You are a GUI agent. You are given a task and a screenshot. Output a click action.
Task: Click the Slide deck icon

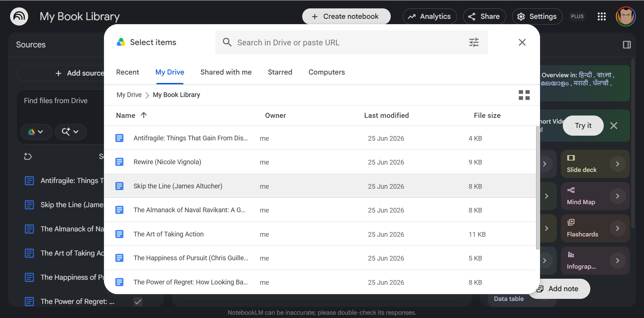tap(571, 158)
